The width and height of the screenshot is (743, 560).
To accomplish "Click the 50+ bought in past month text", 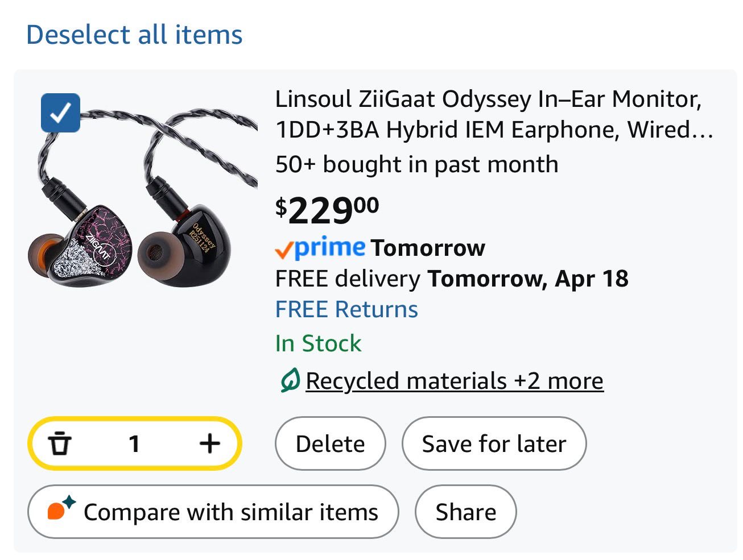I will coord(416,165).
